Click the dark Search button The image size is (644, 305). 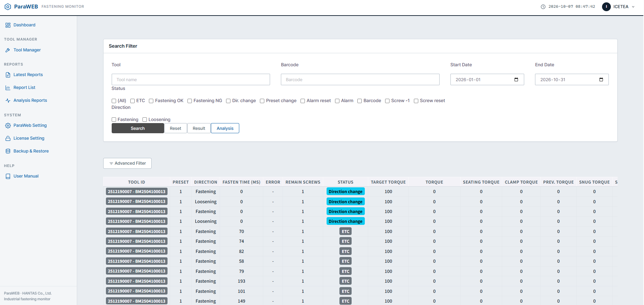[138, 128]
